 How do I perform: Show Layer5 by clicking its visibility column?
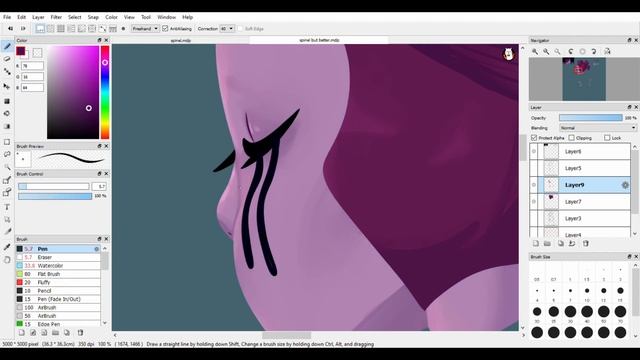[x=534, y=168]
